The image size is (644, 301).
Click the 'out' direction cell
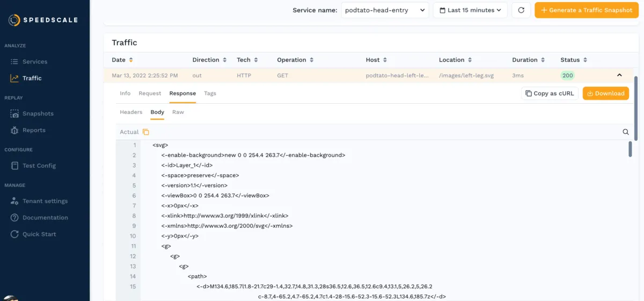pos(197,76)
